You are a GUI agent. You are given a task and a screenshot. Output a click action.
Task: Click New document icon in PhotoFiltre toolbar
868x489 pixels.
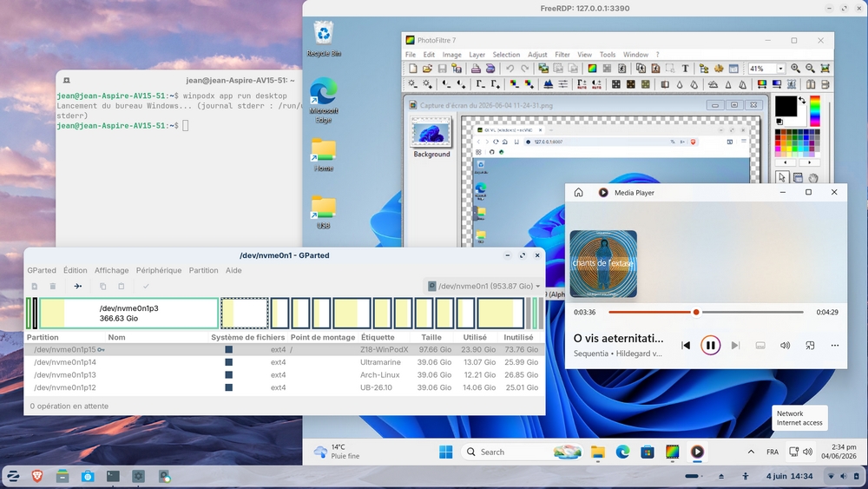coord(413,69)
